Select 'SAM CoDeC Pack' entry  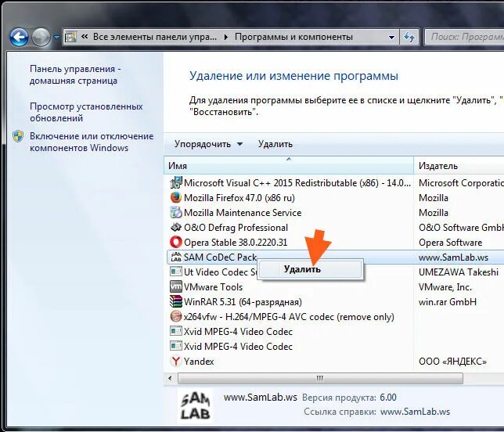click(220, 257)
